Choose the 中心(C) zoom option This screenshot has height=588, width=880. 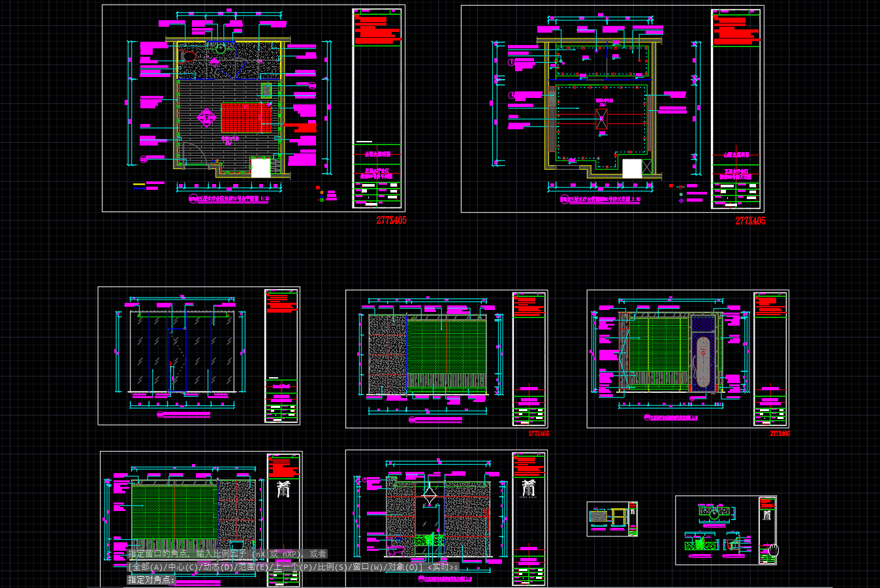pos(182,567)
